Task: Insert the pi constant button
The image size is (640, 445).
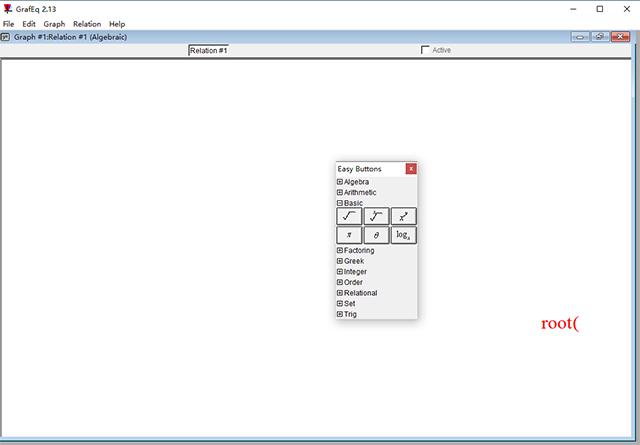Action: coord(349,235)
